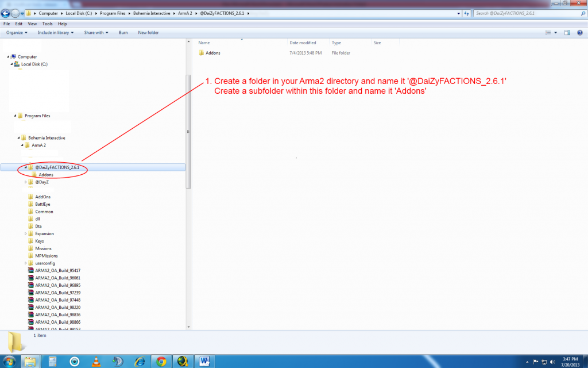The image size is (588, 368).
Task: Switch to Microsoft Word on taskbar
Action: pyautogui.click(x=204, y=361)
